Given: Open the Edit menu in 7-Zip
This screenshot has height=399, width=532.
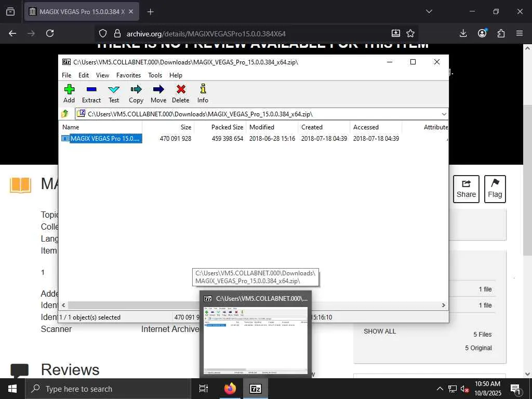Looking at the screenshot, I should click(x=84, y=75).
